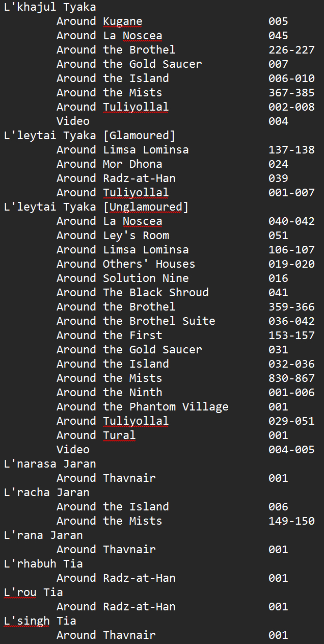Click the 'Around Tural' entry

(x=96, y=435)
